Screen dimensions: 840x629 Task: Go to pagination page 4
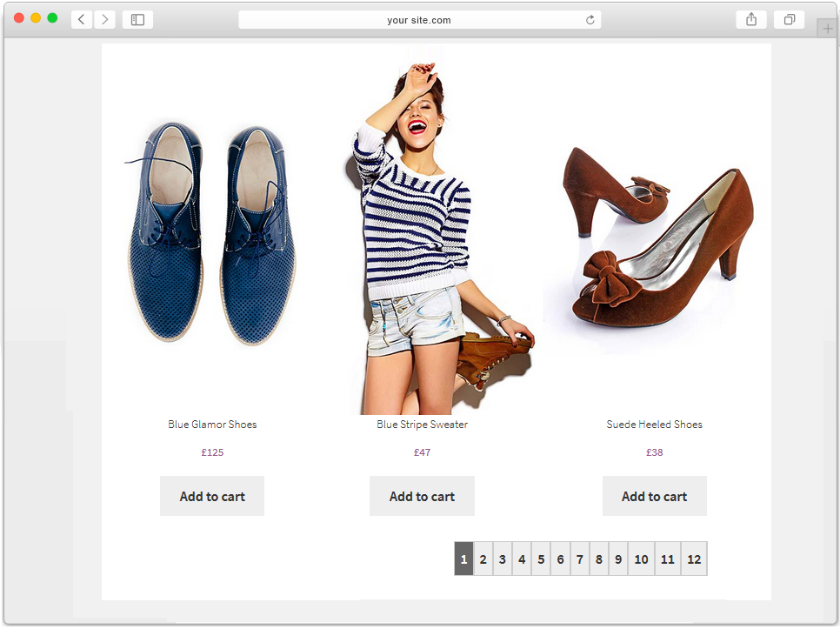click(522, 559)
